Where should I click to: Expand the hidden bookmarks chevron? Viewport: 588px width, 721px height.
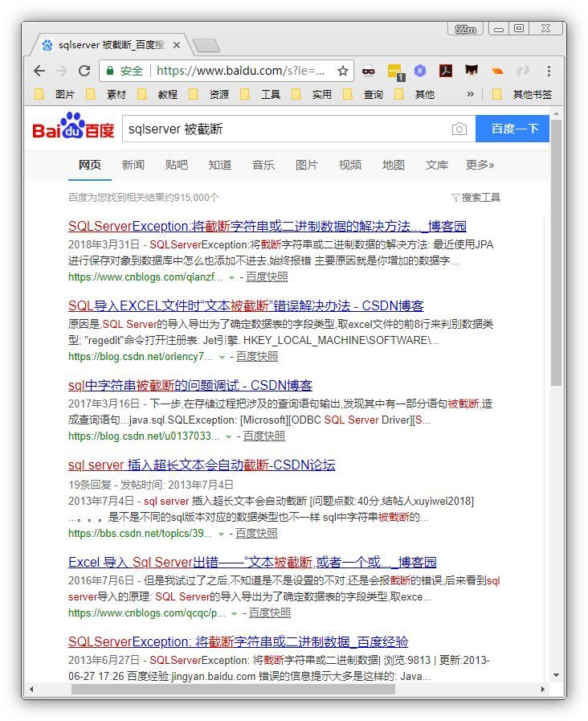point(470,94)
